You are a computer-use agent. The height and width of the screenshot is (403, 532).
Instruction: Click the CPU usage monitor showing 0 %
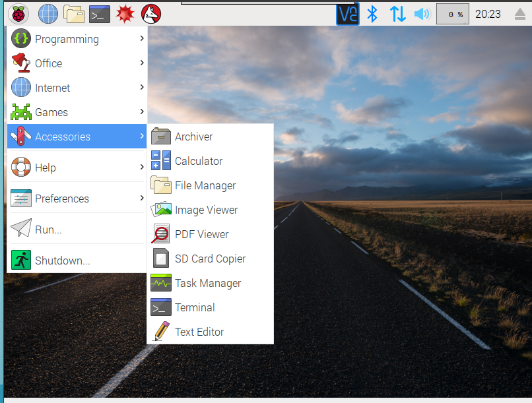(453, 14)
